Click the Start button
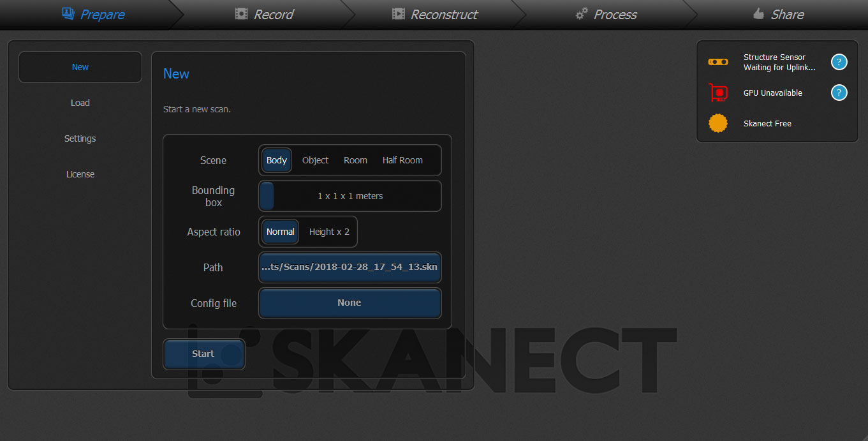This screenshot has height=441, width=868. tap(204, 354)
